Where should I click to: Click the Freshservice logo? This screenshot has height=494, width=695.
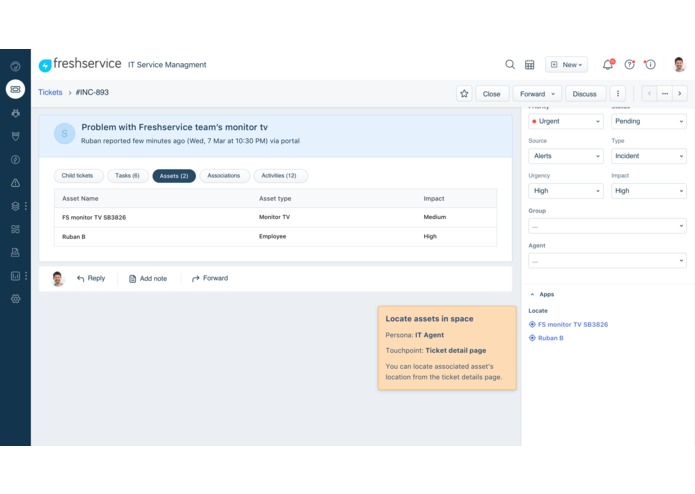tap(80, 64)
